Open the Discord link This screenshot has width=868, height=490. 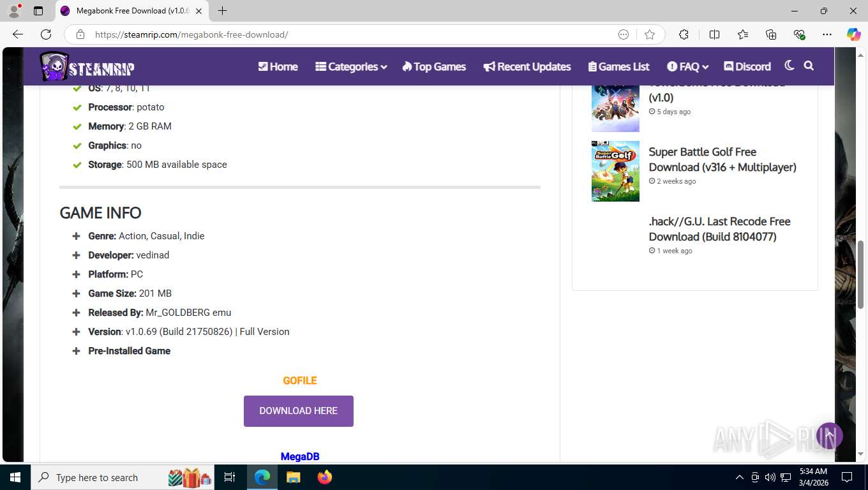(x=747, y=66)
